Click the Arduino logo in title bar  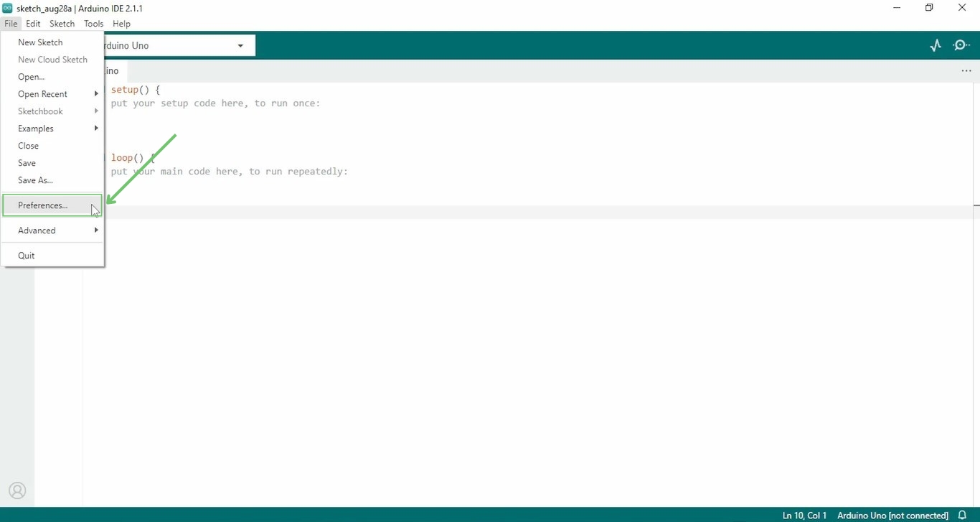click(x=7, y=8)
